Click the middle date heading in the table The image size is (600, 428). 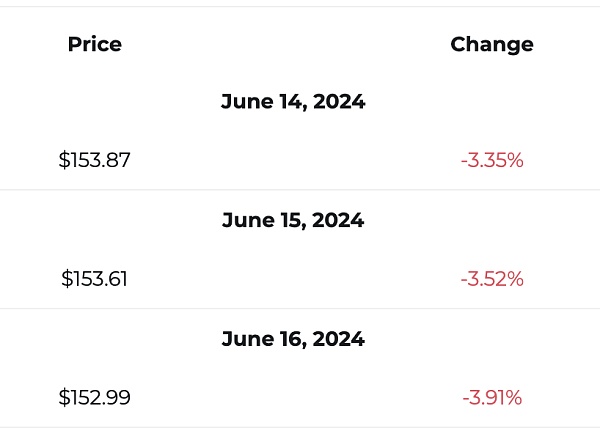point(293,220)
